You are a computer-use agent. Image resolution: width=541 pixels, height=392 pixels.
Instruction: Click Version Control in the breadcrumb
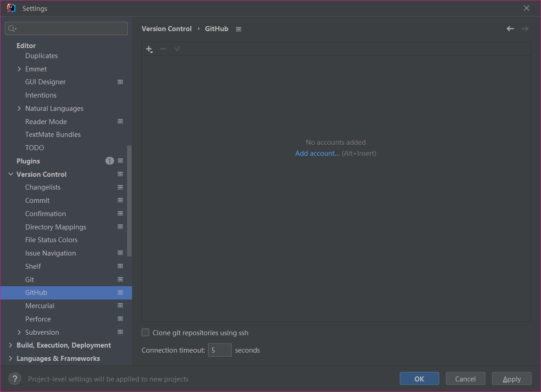(166, 29)
